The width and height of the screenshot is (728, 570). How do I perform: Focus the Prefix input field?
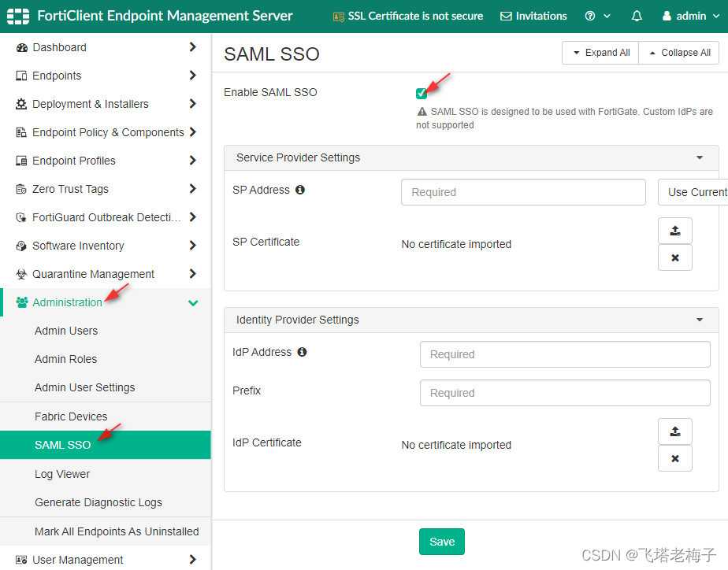[x=565, y=393]
